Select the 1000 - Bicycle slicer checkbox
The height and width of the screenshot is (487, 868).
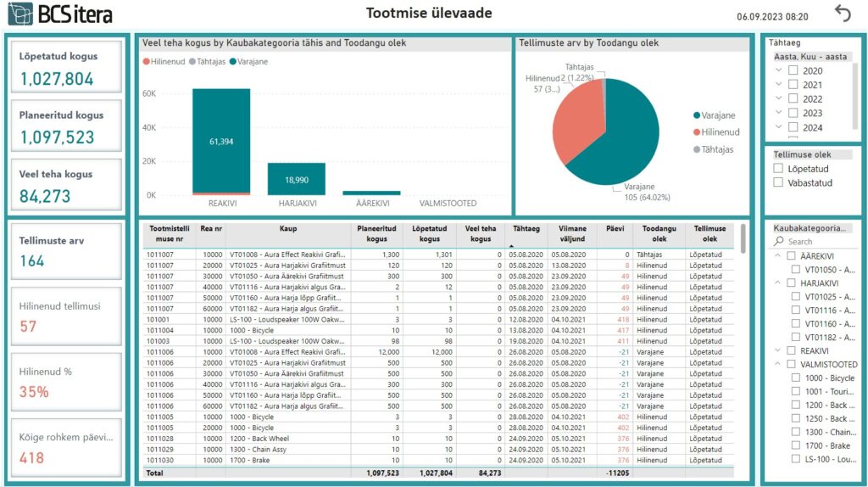point(795,378)
